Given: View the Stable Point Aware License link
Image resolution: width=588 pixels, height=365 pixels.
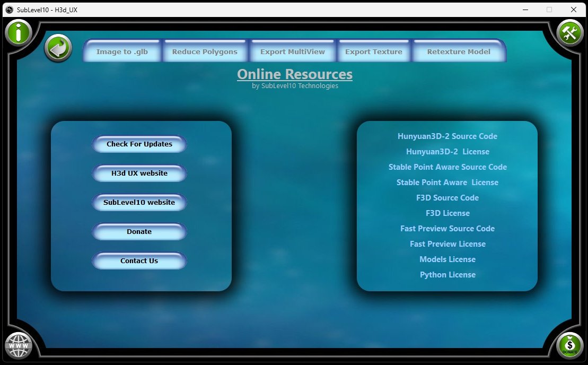Looking at the screenshot, I should [447, 183].
